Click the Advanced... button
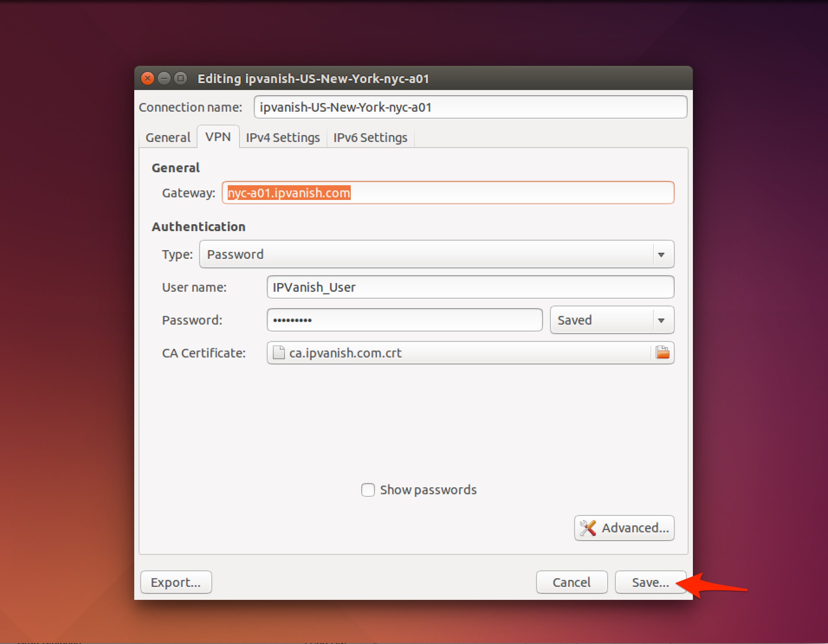 pos(624,528)
